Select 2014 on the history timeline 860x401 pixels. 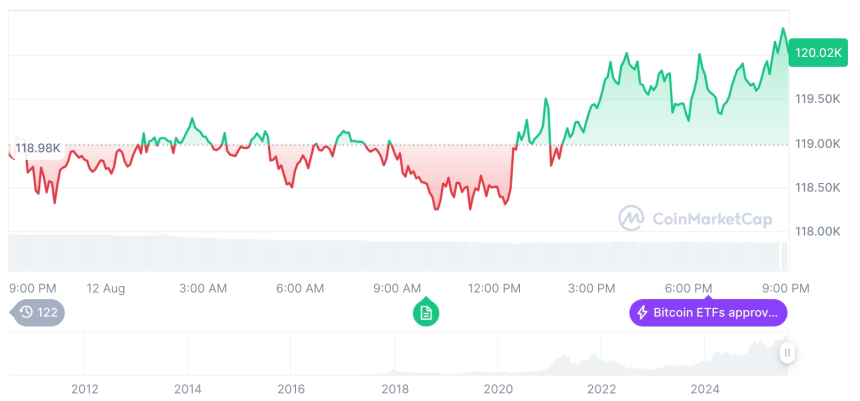pyautogui.click(x=188, y=388)
